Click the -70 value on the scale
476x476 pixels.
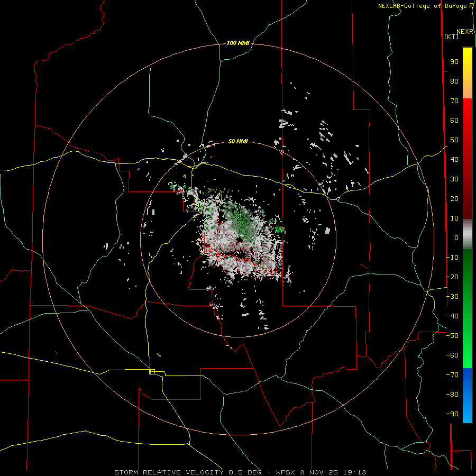point(452,375)
